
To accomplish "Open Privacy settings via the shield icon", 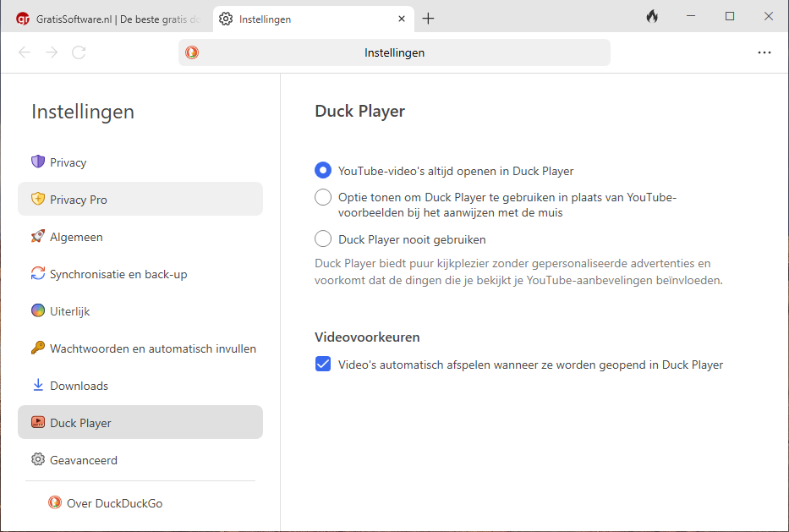I will (37, 162).
